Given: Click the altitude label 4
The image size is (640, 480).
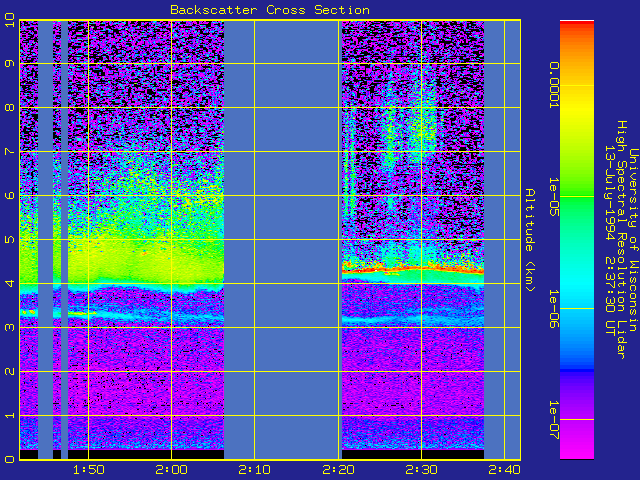Looking at the screenshot, I should [10, 284].
